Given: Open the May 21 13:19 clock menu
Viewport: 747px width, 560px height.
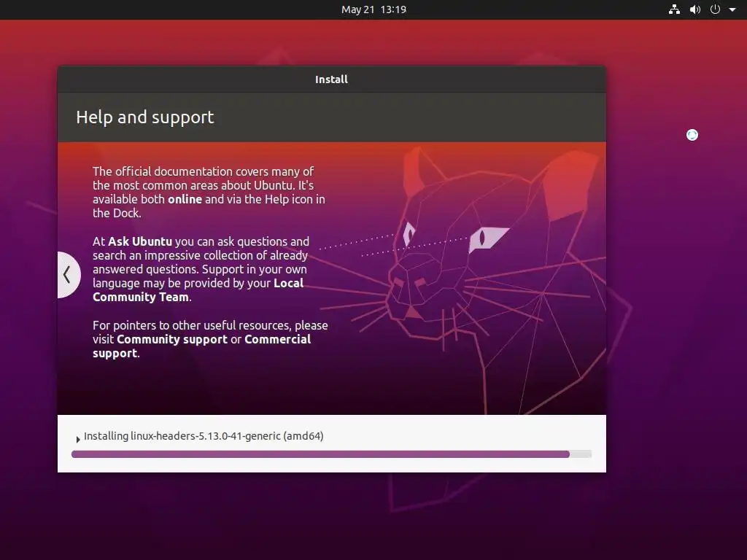Looking at the screenshot, I should (373, 9).
